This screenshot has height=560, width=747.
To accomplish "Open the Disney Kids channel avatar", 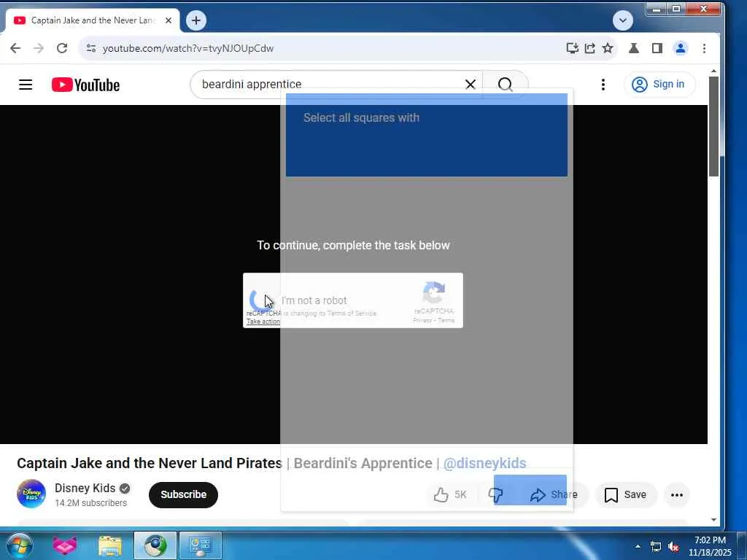I will point(31,494).
